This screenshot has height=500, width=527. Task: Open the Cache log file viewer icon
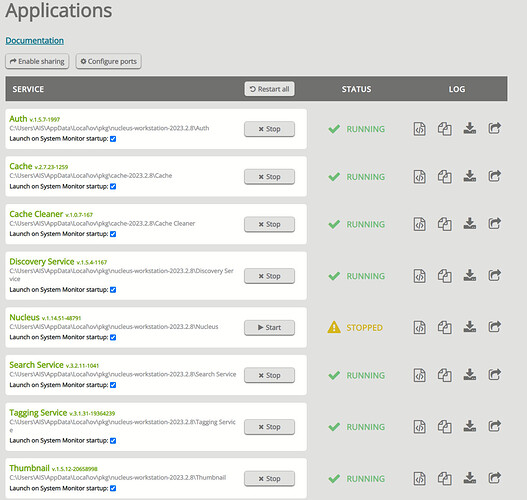(x=419, y=176)
